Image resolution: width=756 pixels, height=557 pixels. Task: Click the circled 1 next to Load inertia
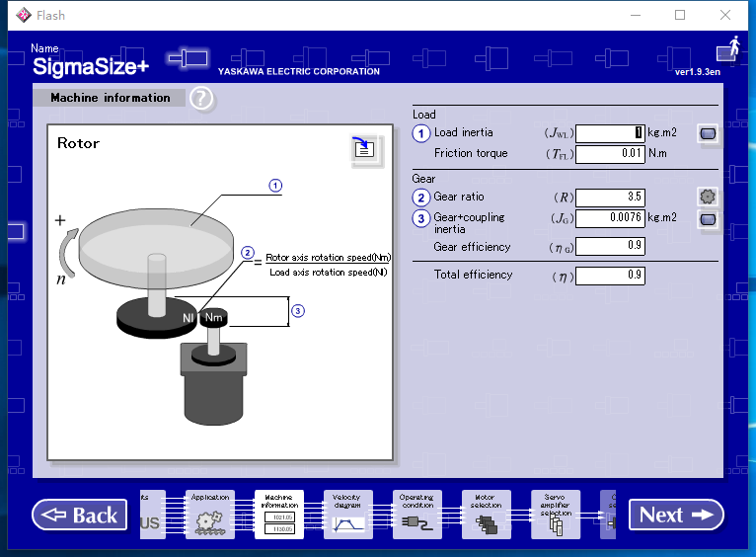[x=420, y=133]
